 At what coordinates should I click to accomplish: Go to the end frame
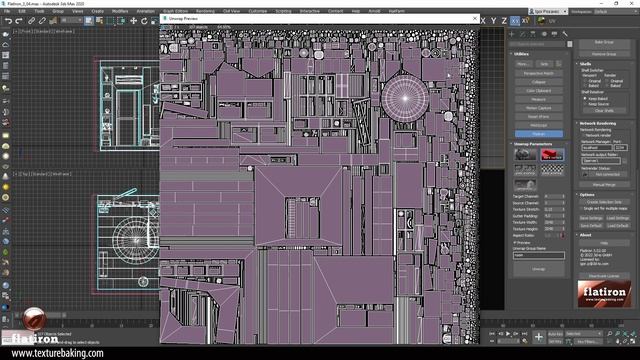tap(525, 334)
